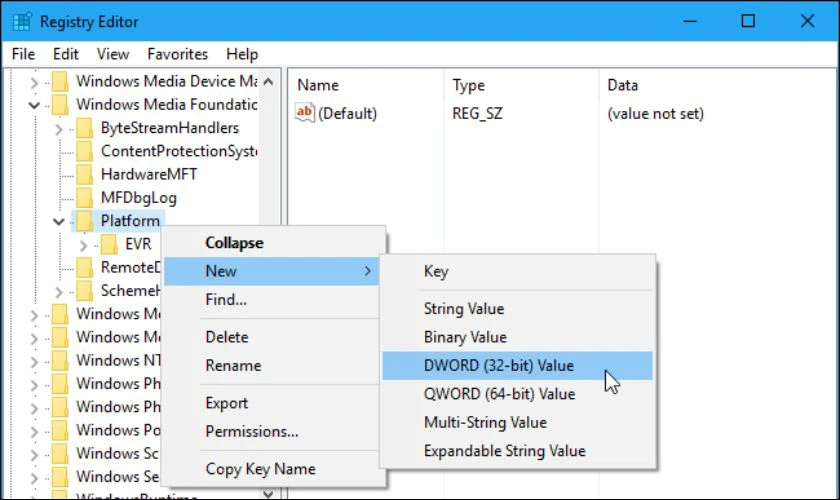Viewport: 840px width, 500px height.
Task: Choose Export in the context menu
Action: [274, 403]
